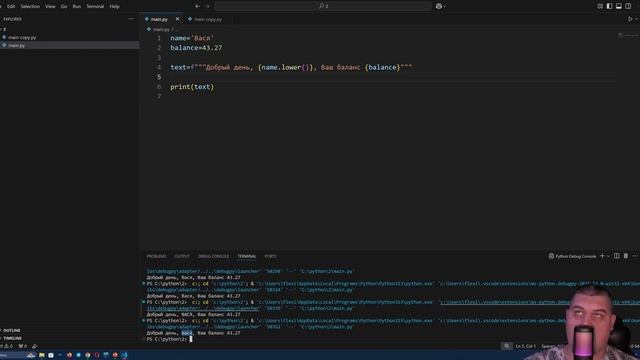Click the ports forwarded status bar item
The image size is (640, 360).
(x=22, y=346)
